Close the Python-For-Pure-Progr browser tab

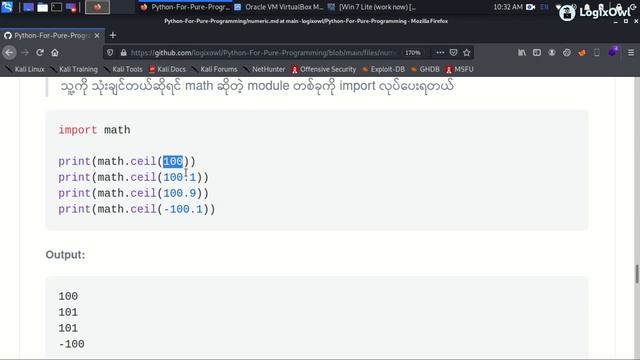[x=97, y=36]
